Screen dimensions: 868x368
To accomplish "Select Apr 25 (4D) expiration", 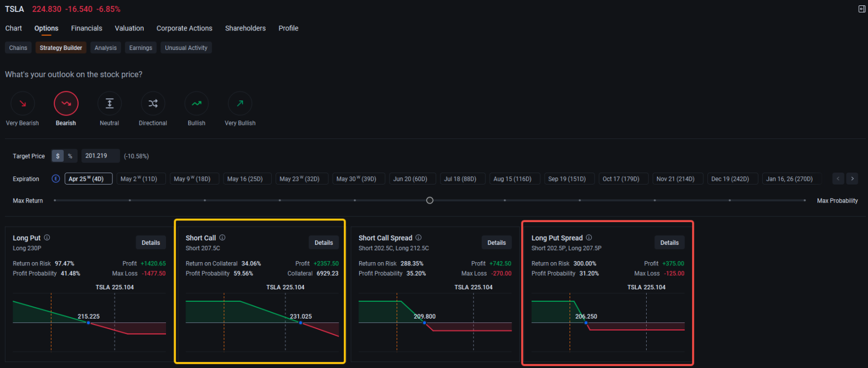I will [89, 179].
